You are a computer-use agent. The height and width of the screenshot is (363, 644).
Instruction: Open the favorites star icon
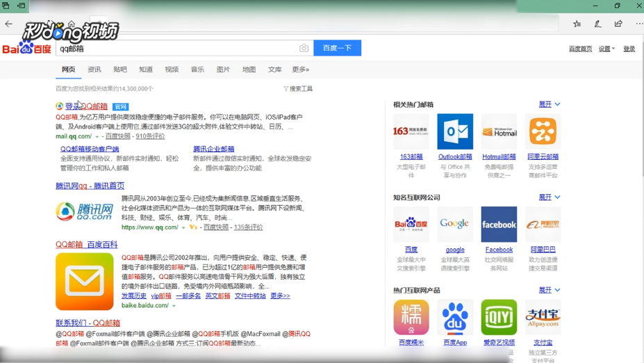[x=577, y=24]
